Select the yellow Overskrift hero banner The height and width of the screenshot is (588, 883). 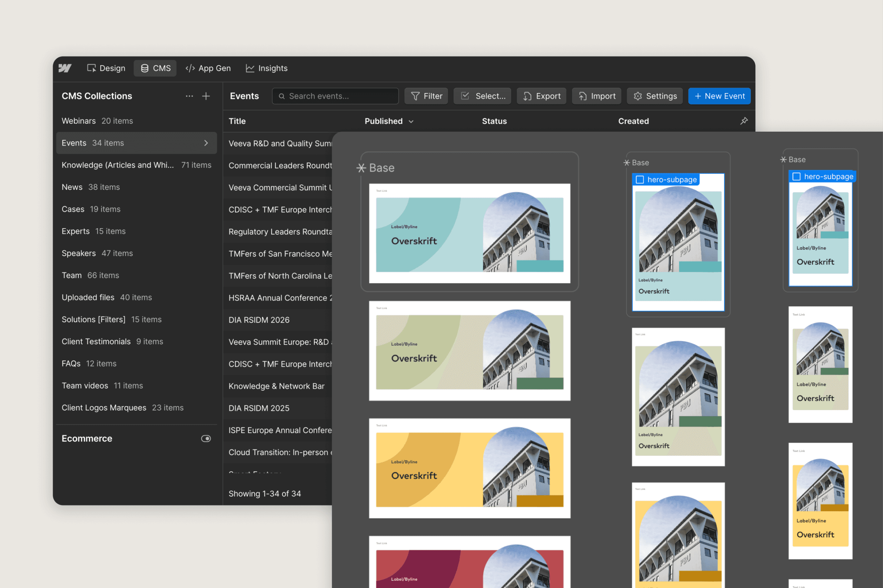pyautogui.click(x=469, y=469)
